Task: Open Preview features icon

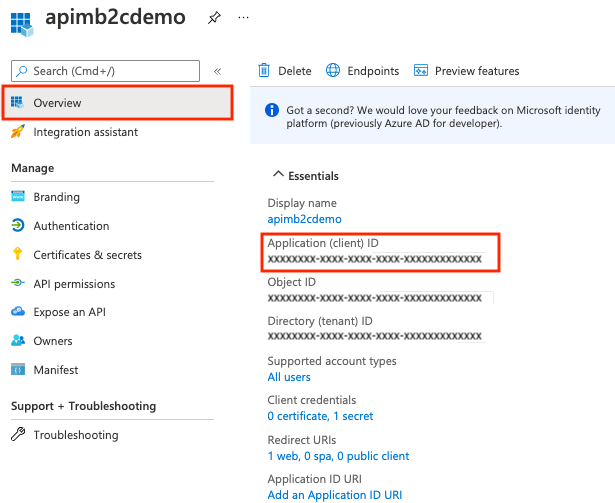Action: 421,71
